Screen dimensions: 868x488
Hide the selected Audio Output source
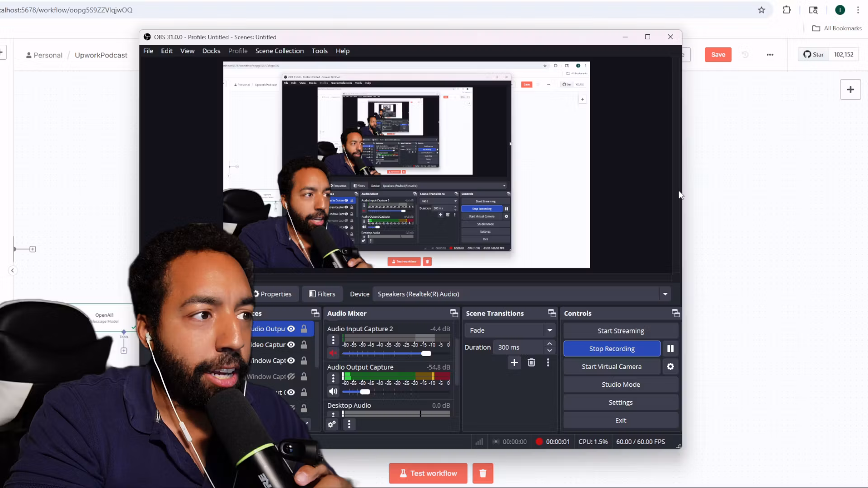tap(291, 329)
